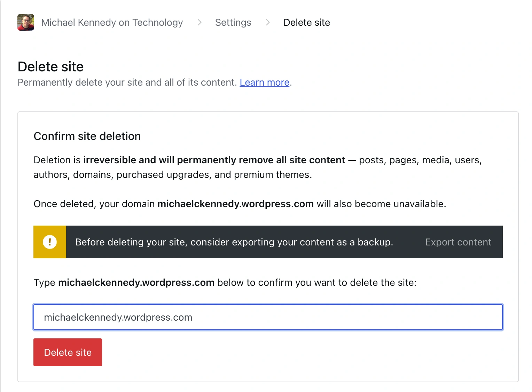Click the Confirm site deletion heading
The width and height of the screenshot is (532, 392).
tap(87, 136)
